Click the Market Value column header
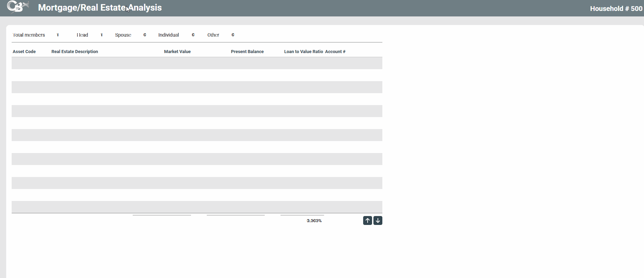The image size is (644, 278). [x=177, y=52]
